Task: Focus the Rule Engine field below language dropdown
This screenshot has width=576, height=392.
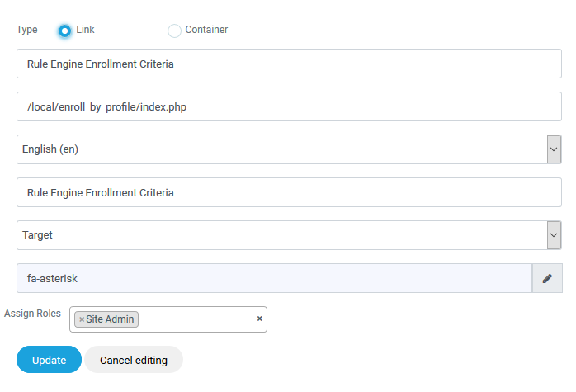Action: coord(289,192)
